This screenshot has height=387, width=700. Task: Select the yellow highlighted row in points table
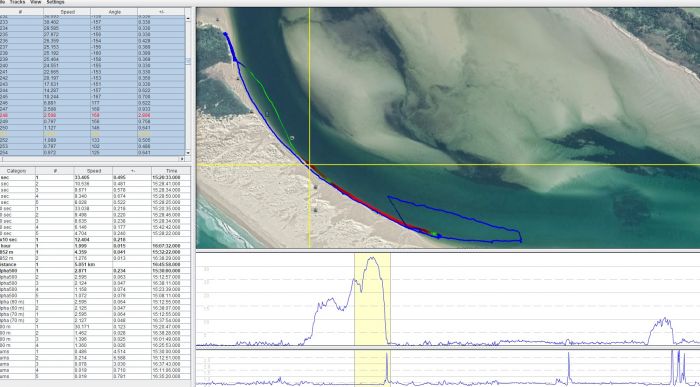click(92, 134)
